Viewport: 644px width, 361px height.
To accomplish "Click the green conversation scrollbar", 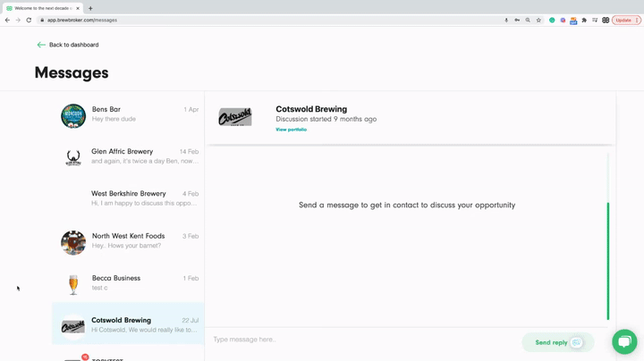I will click(608, 261).
